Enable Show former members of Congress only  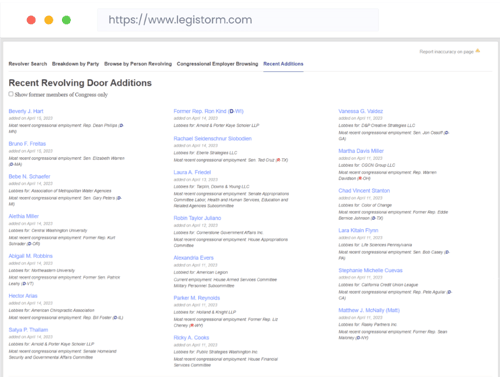point(11,94)
